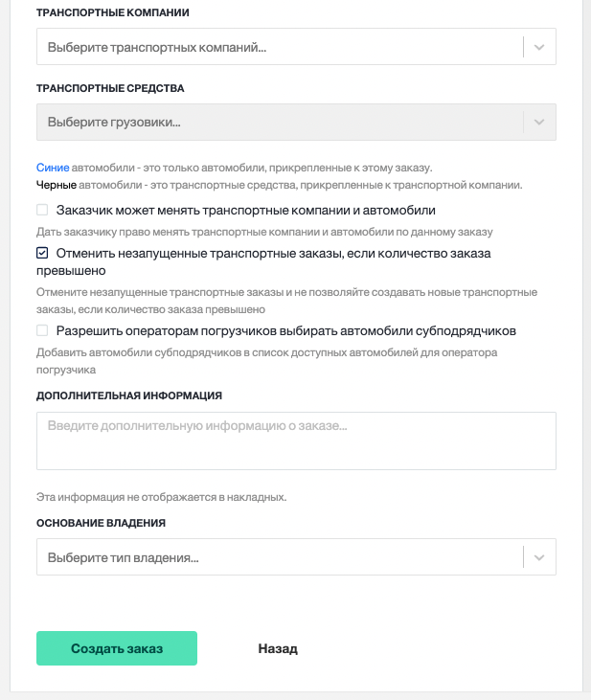Click the 'Заказчик может менять транспортные компании и автомобили' label
Image resolution: width=591 pixels, height=700 pixels.
[246, 211]
